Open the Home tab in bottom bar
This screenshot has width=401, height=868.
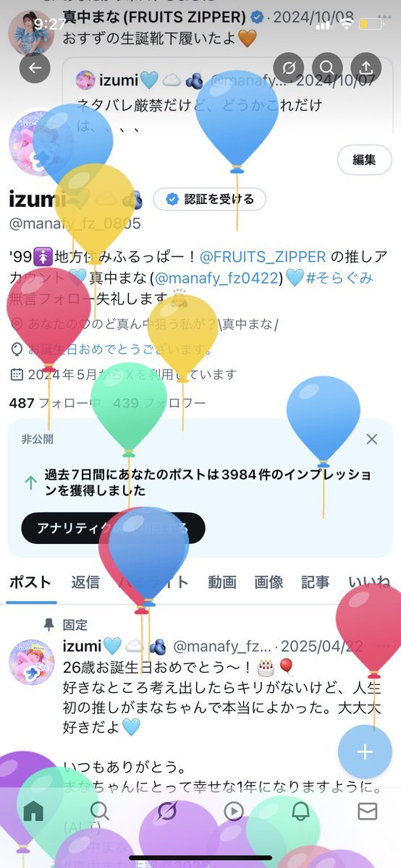pyautogui.click(x=33, y=811)
